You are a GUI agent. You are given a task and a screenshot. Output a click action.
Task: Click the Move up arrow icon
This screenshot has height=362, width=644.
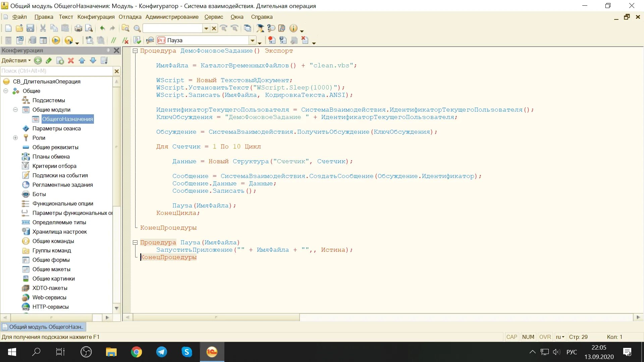tap(82, 61)
